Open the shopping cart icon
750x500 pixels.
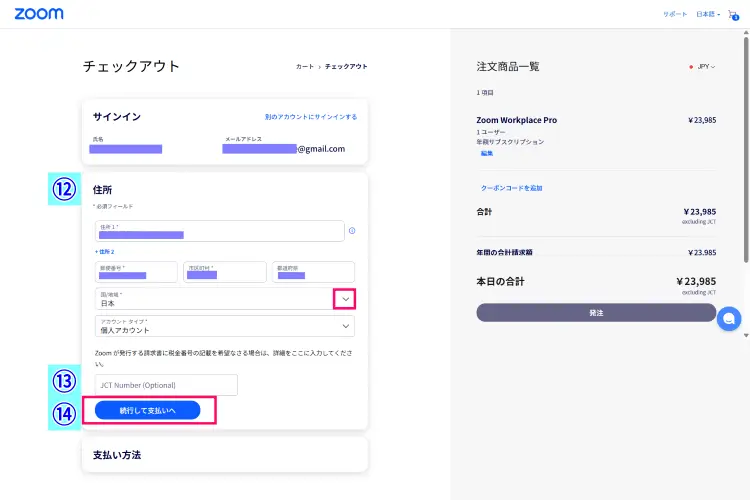point(733,15)
